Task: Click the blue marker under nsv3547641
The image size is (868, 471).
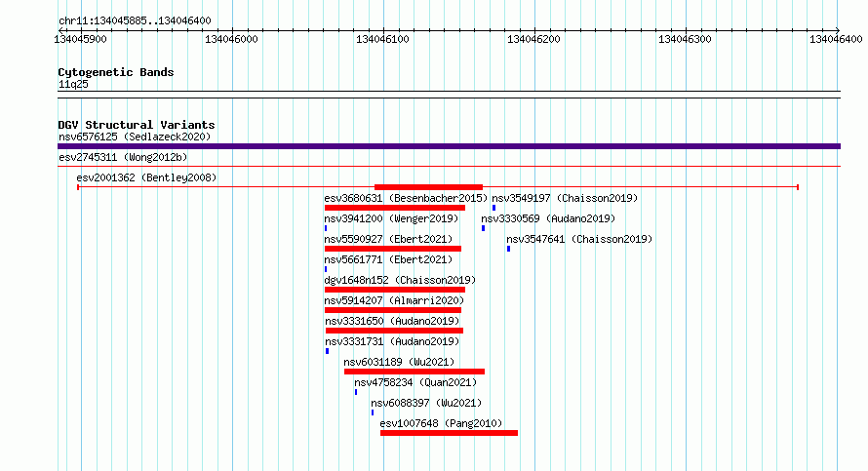Action: pos(508,249)
